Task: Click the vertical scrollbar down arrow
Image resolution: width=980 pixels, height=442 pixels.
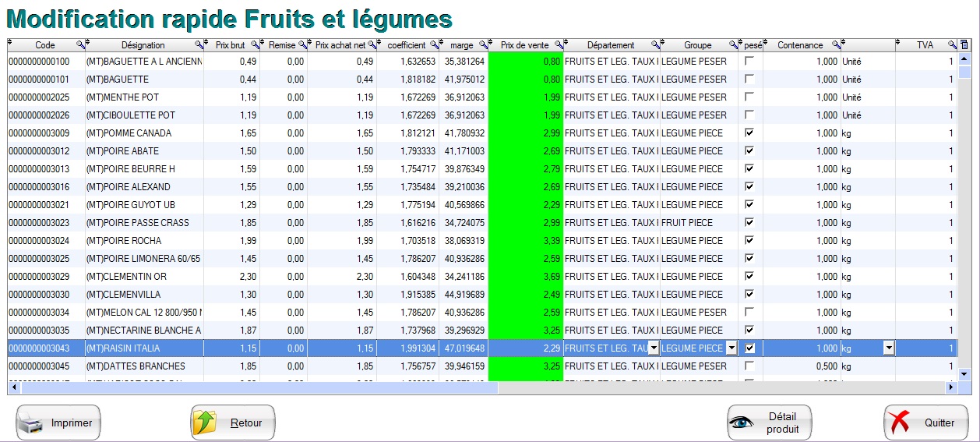Action: (964, 374)
